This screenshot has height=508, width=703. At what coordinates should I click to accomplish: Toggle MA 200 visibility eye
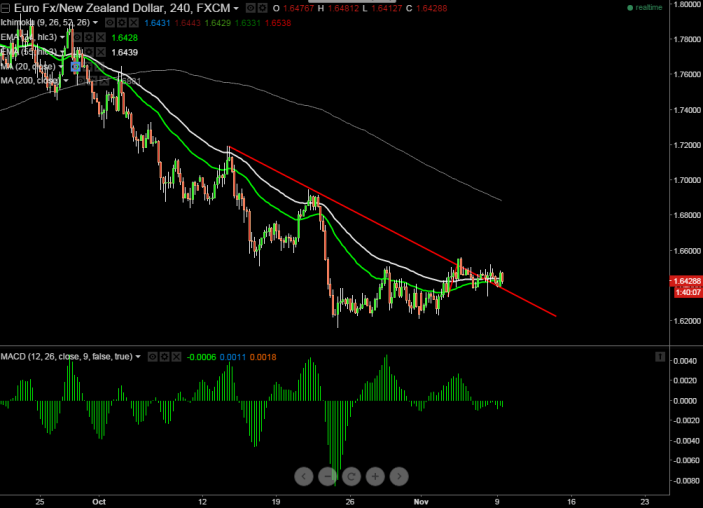[x=81, y=81]
